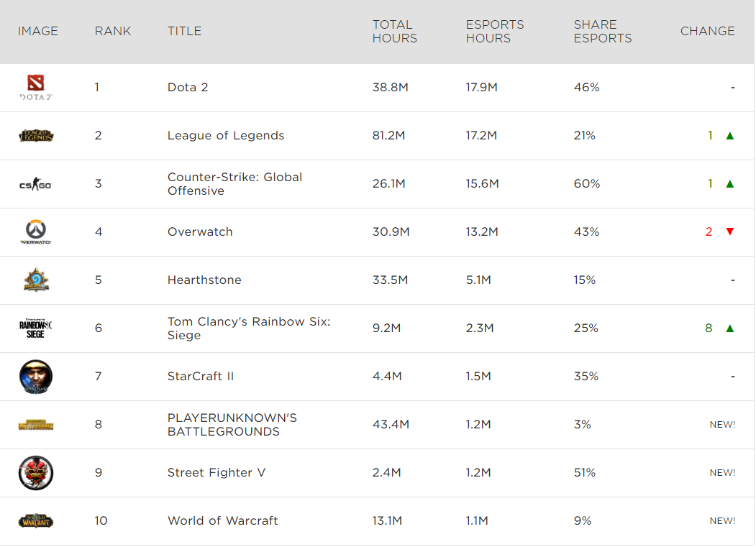Click the PUBG Battlegrounds logo
This screenshot has height=547, width=756.
click(x=36, y=425)
